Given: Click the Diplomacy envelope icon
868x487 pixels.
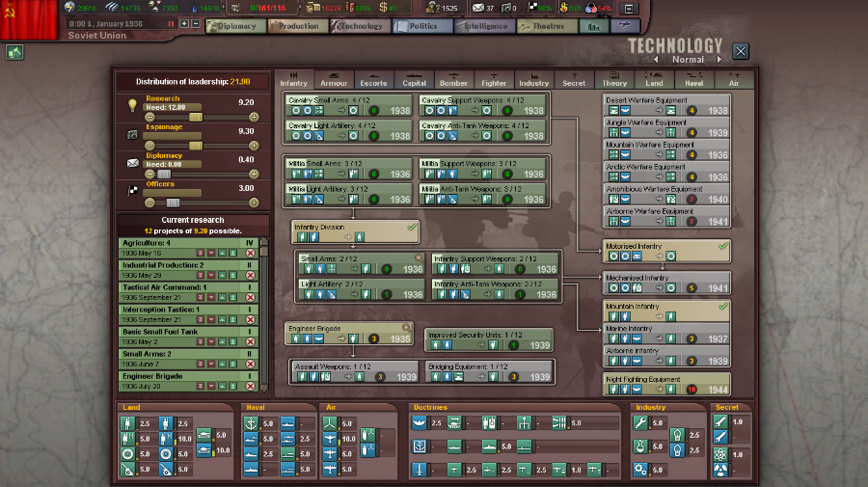Looking at the screenshot, I should coord(133,163).
